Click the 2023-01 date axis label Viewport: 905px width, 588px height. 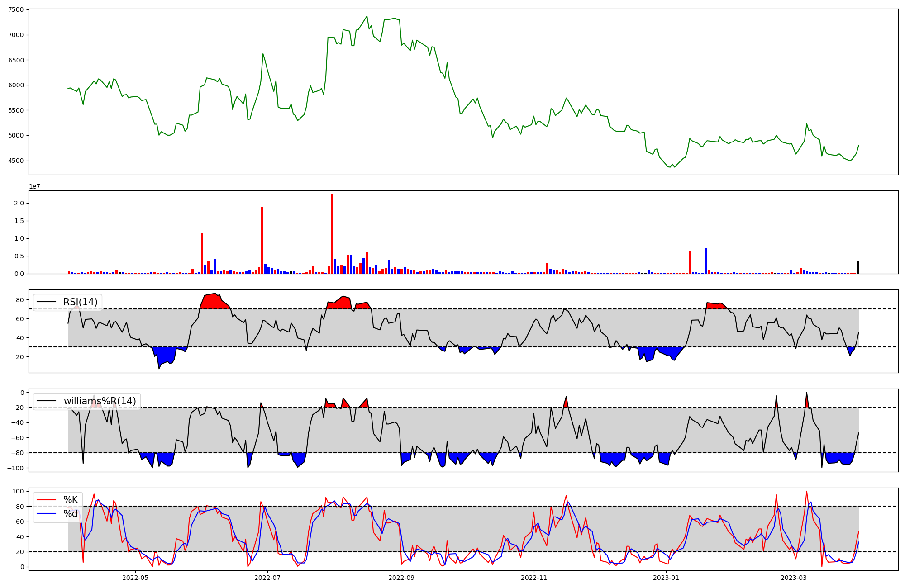667,578
